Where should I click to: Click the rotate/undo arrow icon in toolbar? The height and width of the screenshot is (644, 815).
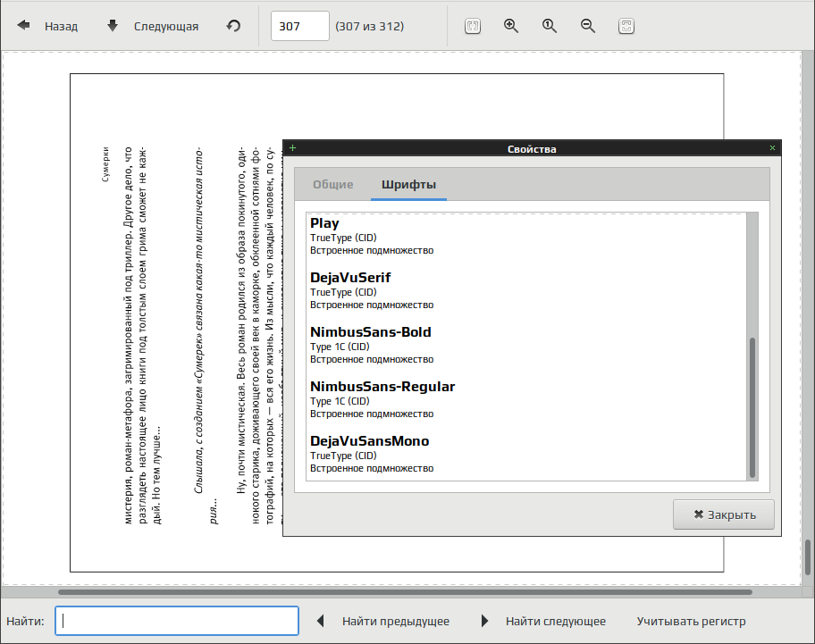233,26
